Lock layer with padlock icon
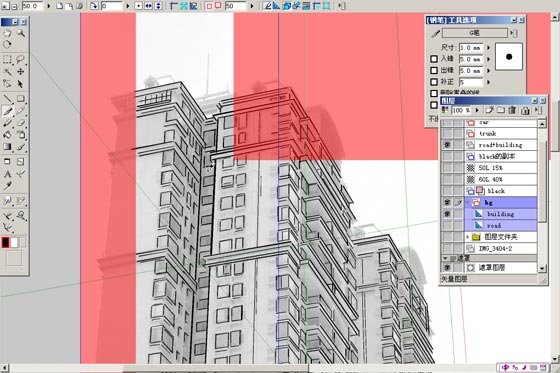560x373 pixels. point(525,110)
